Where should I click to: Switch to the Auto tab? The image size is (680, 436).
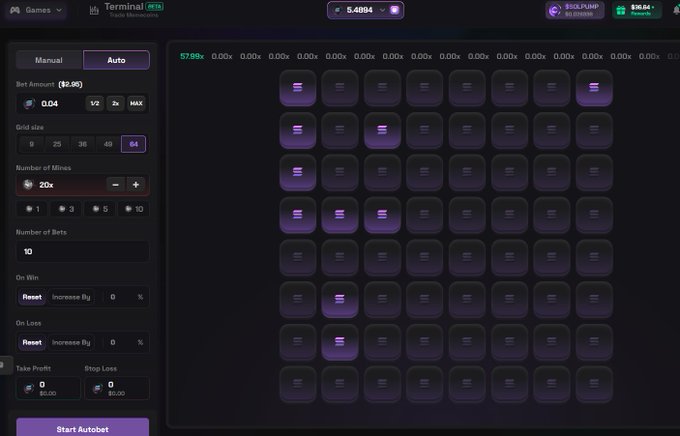[x=116, y=60]
